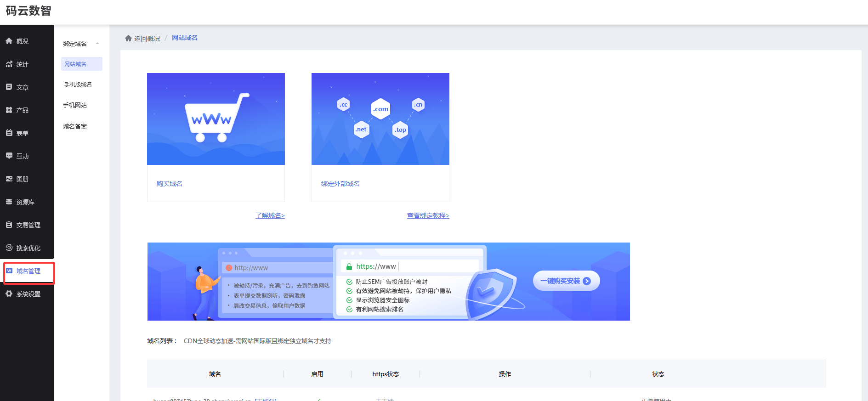Collapse the 绑定域名 submenu arrow

(97, 44)
